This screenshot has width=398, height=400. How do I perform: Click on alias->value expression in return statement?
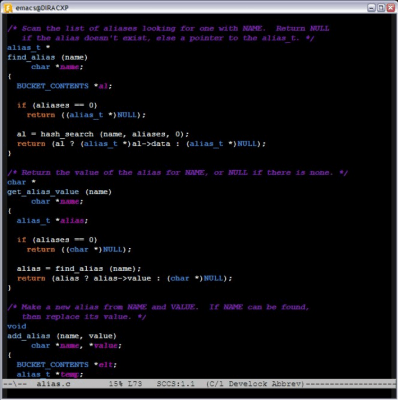pos(122,278)
